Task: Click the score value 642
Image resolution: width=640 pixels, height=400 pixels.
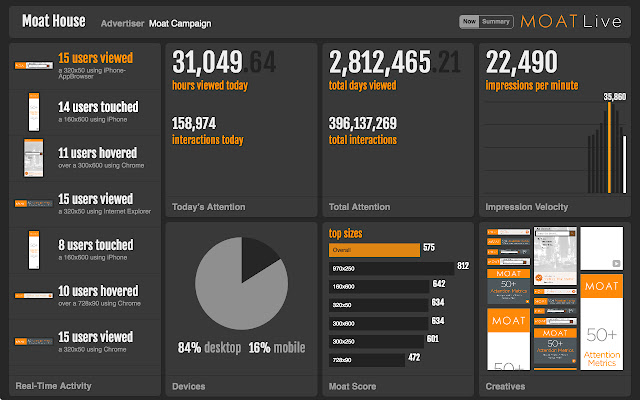Action: point(439,284)
